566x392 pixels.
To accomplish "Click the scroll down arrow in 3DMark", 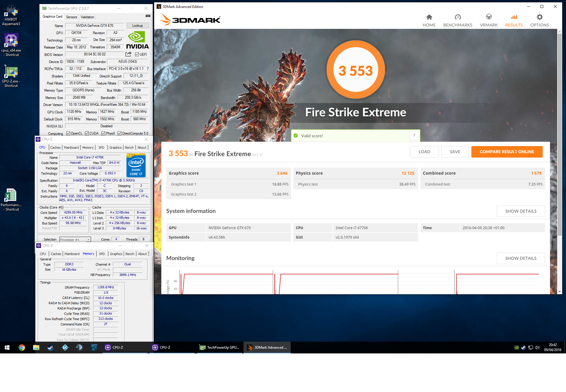I will (559, 292).
